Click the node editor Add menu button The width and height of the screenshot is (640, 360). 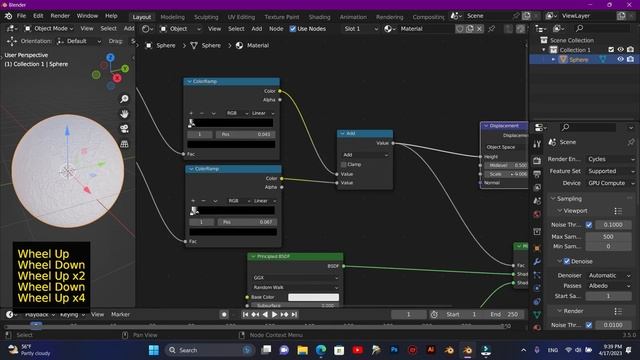[x=257, y=29]
